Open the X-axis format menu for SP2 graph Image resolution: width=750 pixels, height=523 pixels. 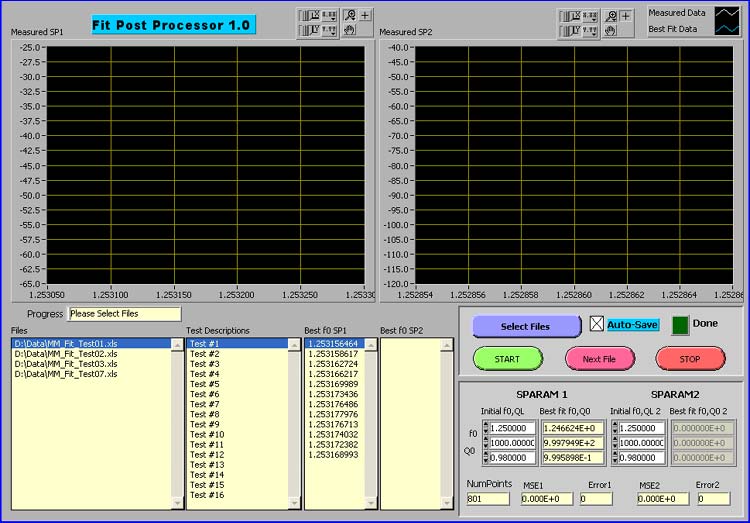[590, 16]
